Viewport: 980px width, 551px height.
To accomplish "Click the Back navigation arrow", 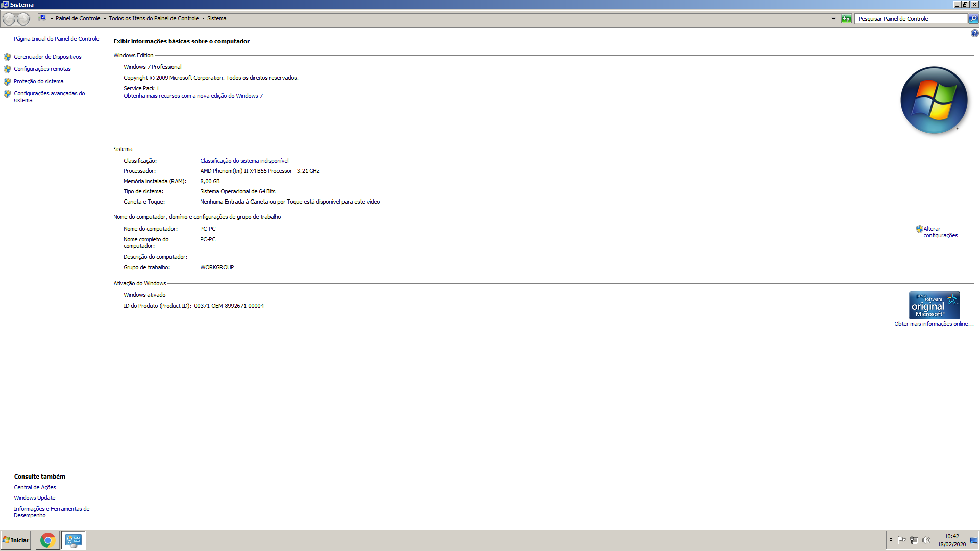I will click(x=9, y=19).
